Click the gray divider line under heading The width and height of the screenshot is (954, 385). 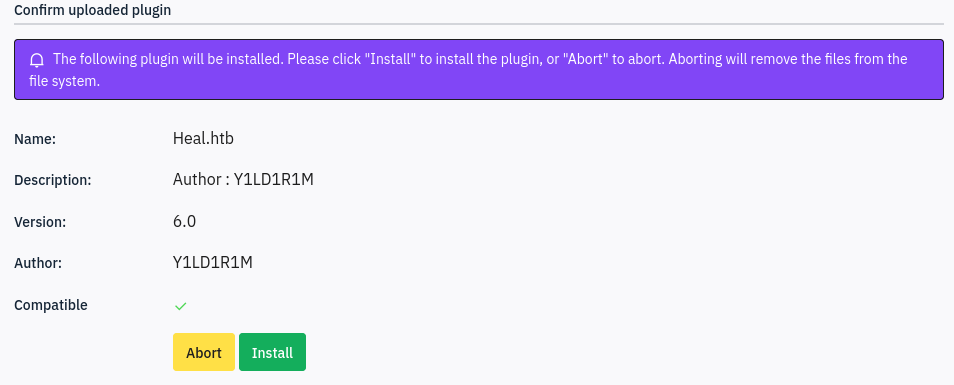479,24
